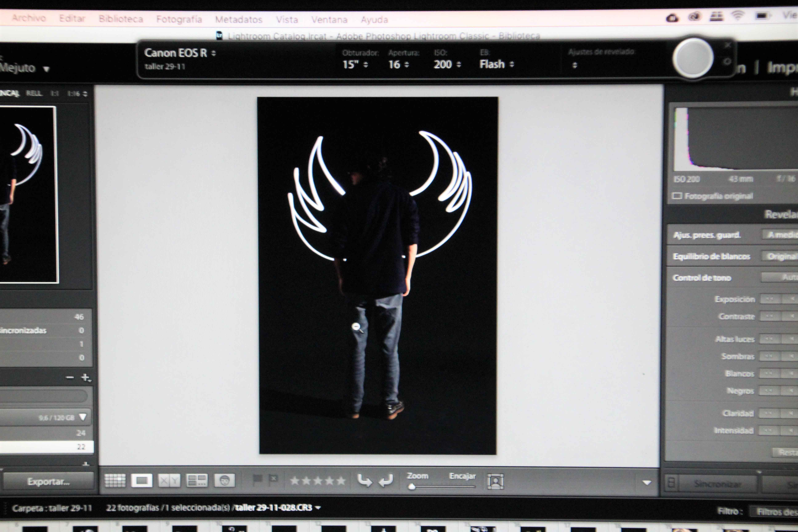Switch to Loupe view

(142, 480)
